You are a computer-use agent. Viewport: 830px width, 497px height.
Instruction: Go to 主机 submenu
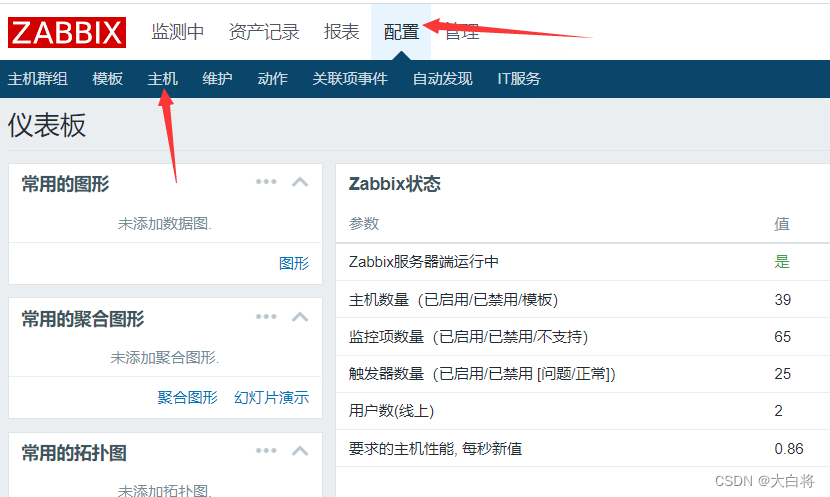point(163,79)
